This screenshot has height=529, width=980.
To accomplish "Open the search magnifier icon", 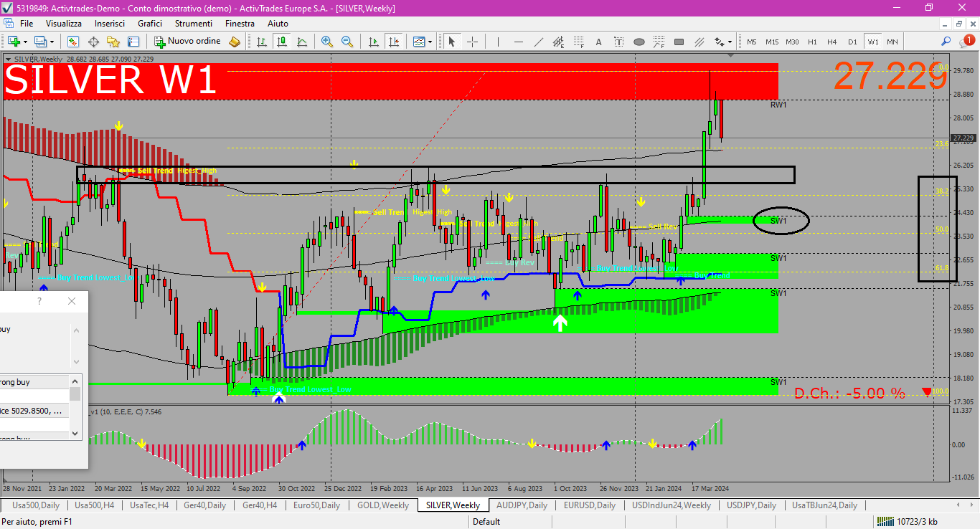I will pyautogui.click(x=946, y=42).
